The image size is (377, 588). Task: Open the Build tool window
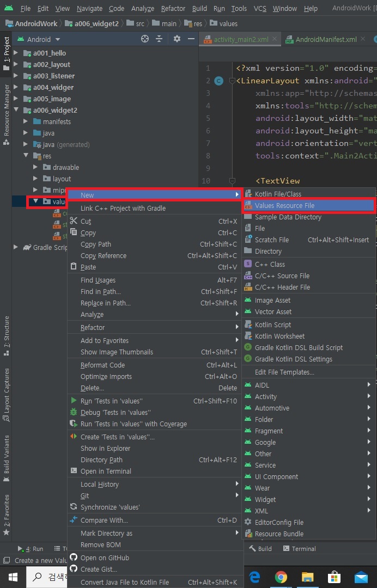[x=261, y=549]
